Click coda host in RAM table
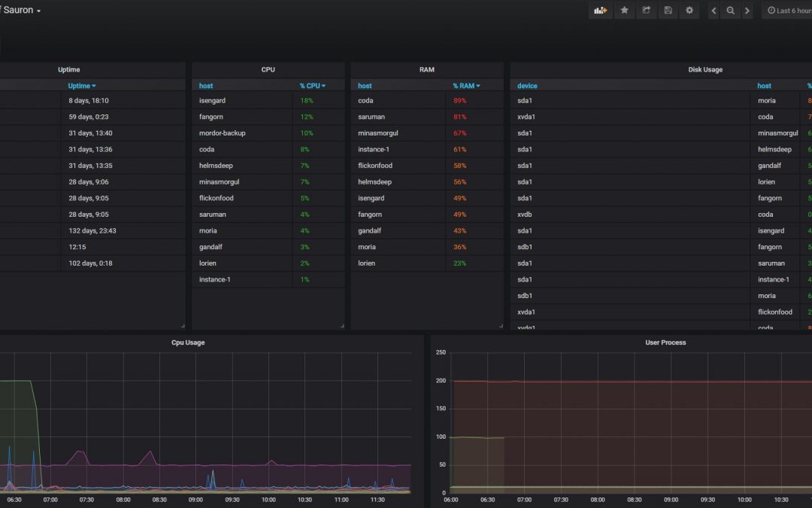This screenshot has height=508, width=812. click(365, 101)
